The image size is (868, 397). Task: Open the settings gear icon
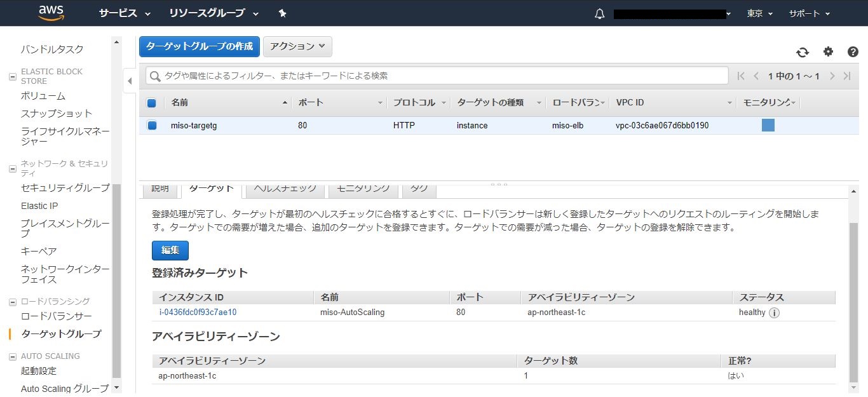pyautogui.click(x=828, y=52)
